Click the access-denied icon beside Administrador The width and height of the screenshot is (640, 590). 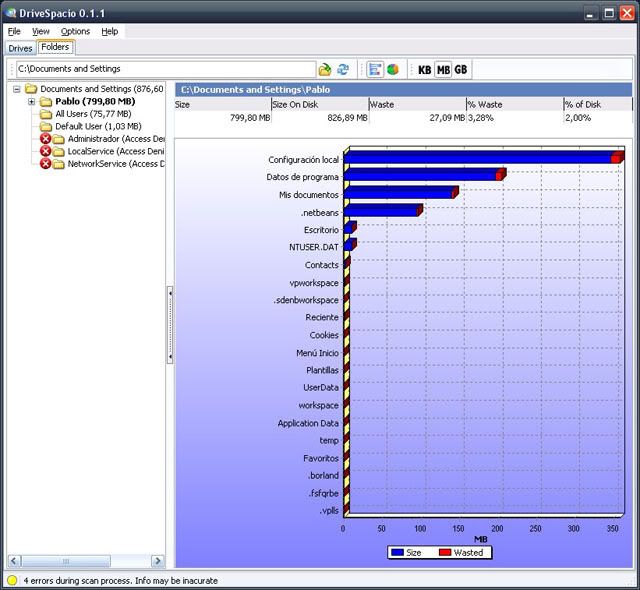(45, 139)
